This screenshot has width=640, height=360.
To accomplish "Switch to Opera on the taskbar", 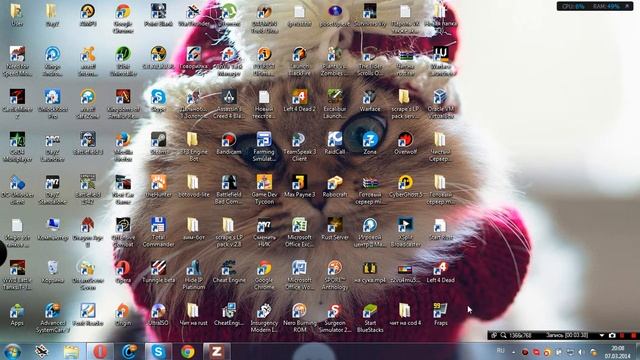I will (x=100, y=351).
